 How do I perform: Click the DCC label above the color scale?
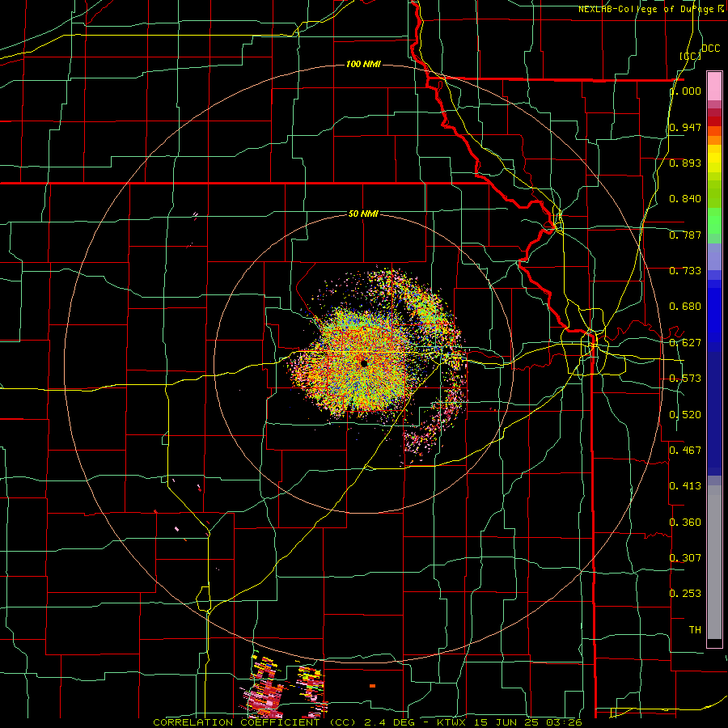(x=711, y=49)
